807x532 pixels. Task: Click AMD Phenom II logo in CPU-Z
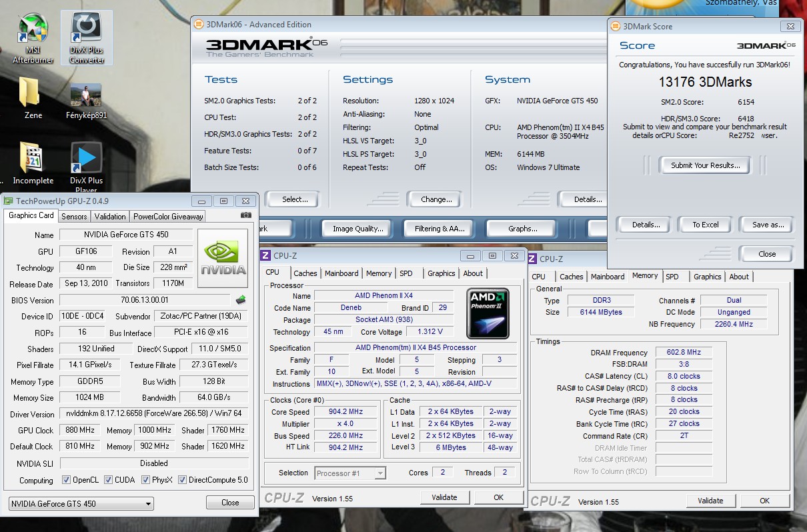point(488,313)
